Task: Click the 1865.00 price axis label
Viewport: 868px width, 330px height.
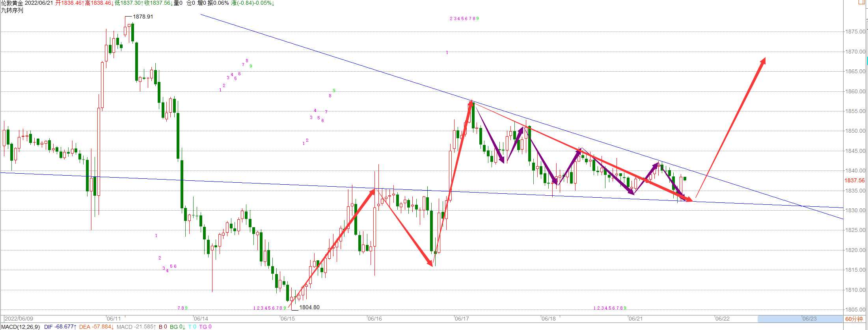Action: (855, 71)
